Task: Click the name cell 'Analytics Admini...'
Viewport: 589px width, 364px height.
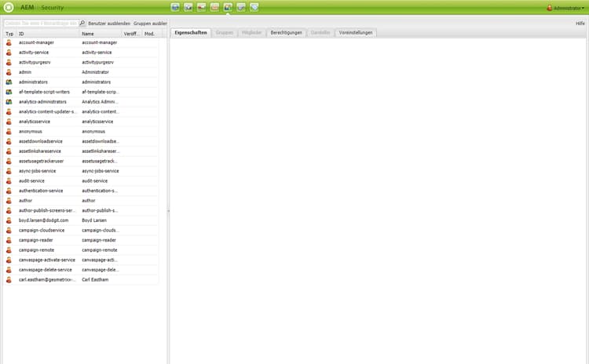Action: (100, 102)
